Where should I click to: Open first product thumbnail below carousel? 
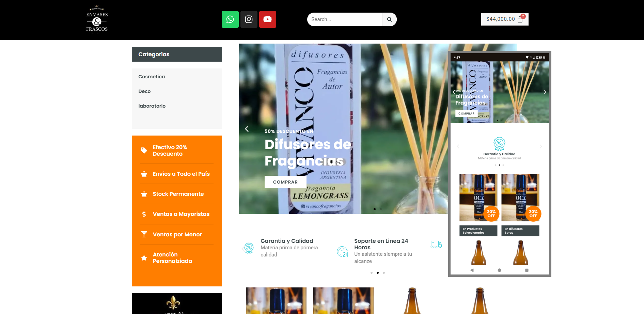click(x=276, y=300)
